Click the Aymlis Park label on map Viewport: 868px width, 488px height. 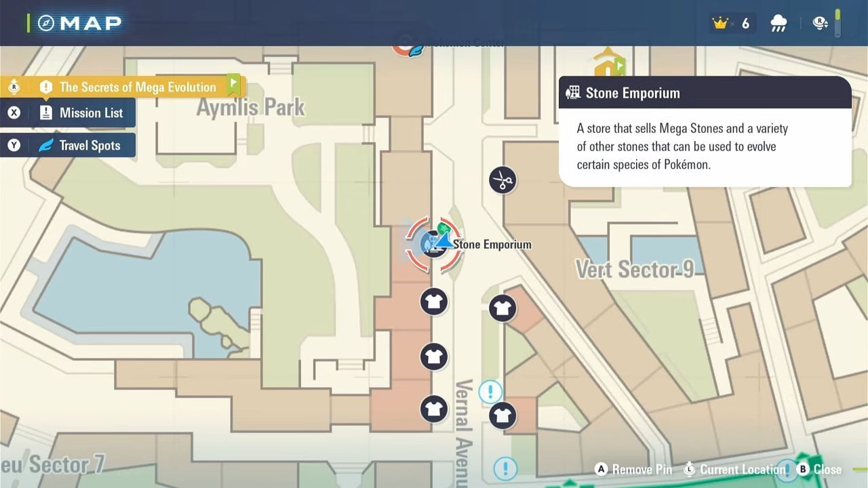coord(250,107)
